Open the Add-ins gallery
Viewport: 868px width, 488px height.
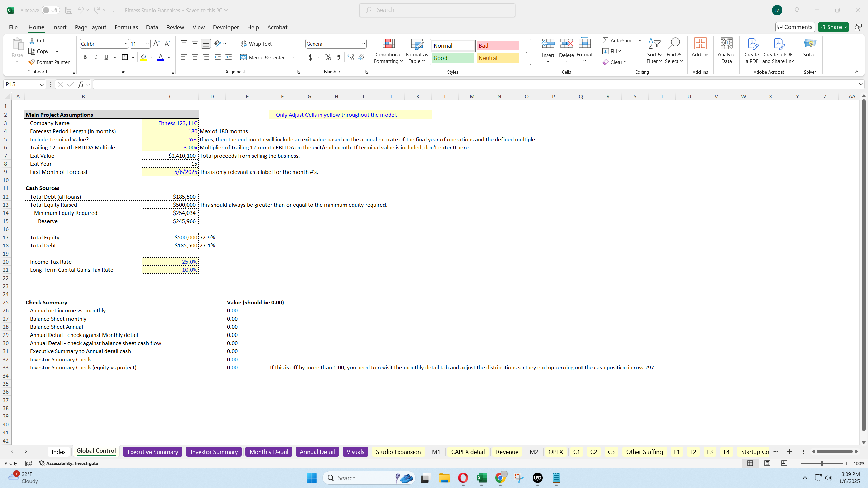click(x=700, y=48)
